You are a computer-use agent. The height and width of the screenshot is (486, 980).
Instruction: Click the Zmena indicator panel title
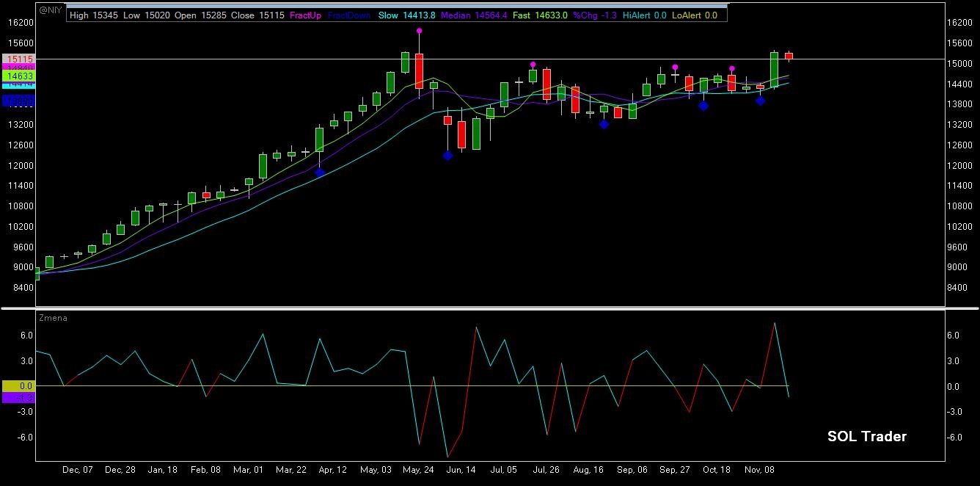51,317
